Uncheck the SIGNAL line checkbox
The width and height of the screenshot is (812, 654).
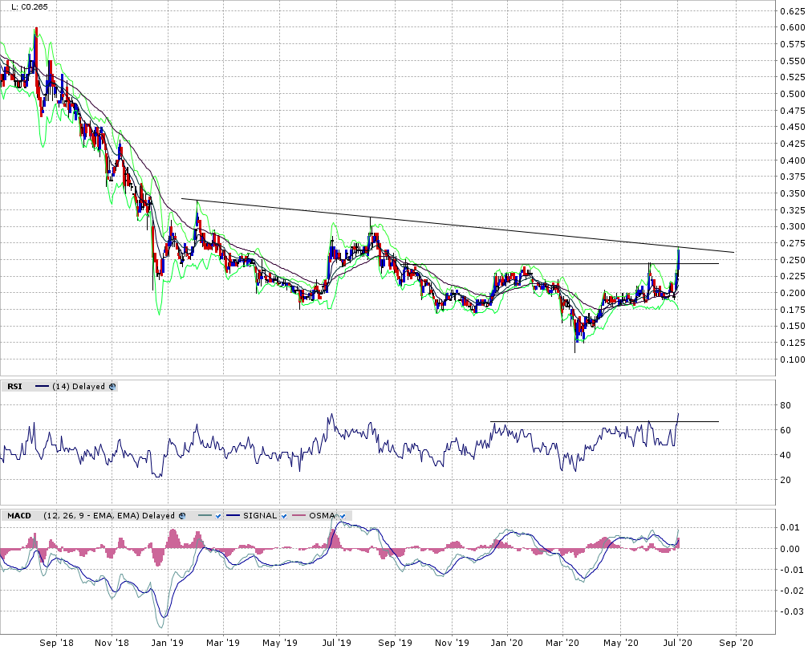[x=284, y=516]
